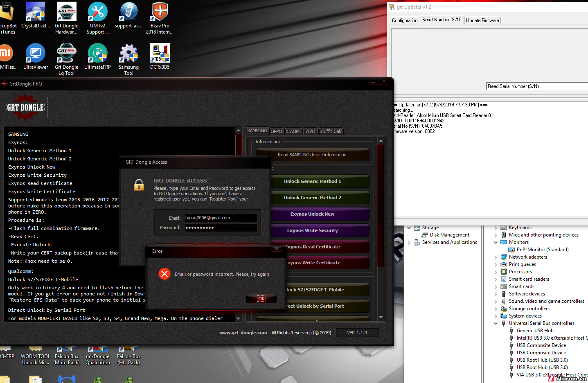Select Smart cards in Device Manager
Image resolution: width=588 pixels, height=383 pixels.
(x=521, y=286)
